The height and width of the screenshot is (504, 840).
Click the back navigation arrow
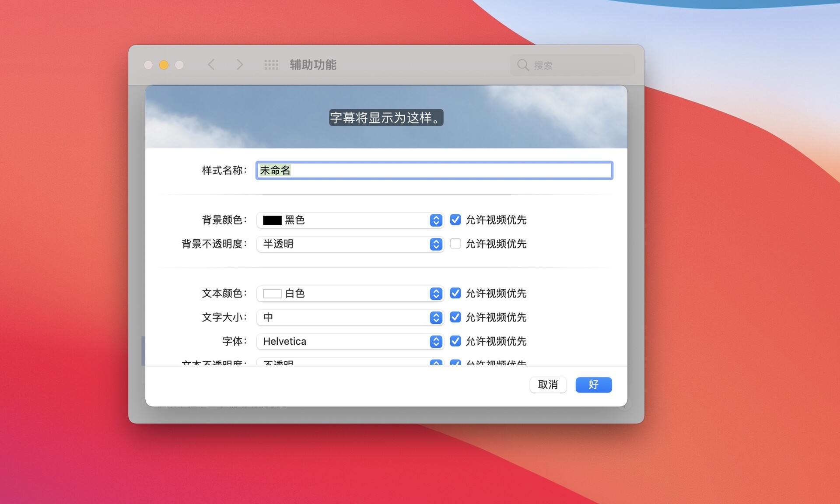coord(211,64)
